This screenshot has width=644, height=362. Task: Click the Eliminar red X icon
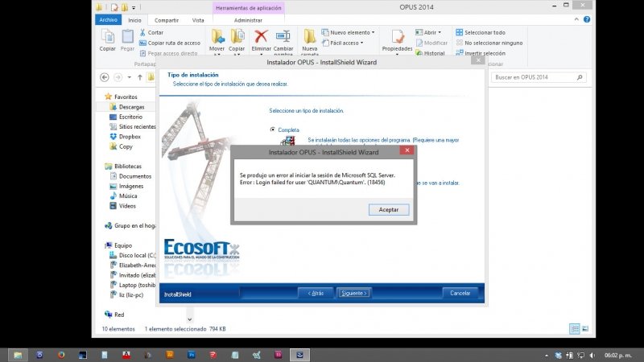[x=261, y=37]
